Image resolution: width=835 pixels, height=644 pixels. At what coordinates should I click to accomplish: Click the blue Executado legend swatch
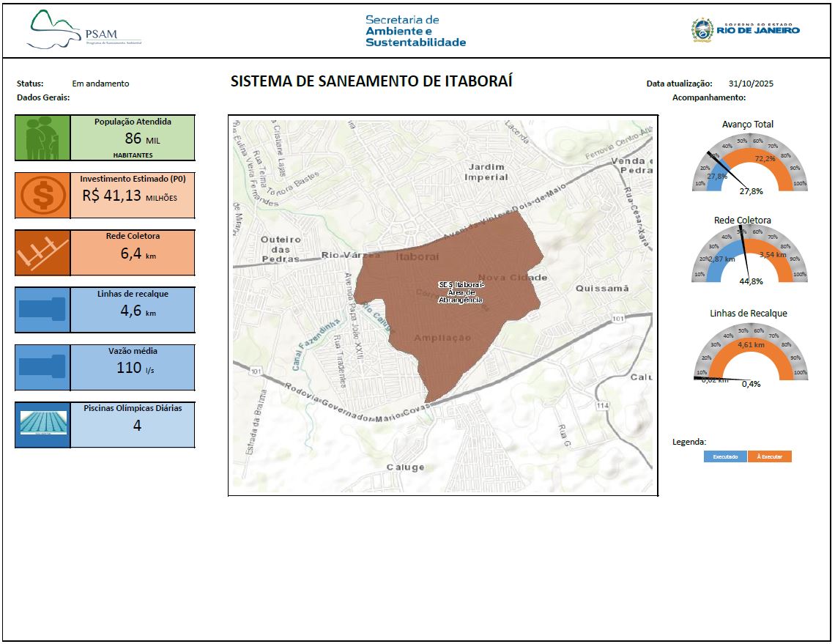pos(725,456)
